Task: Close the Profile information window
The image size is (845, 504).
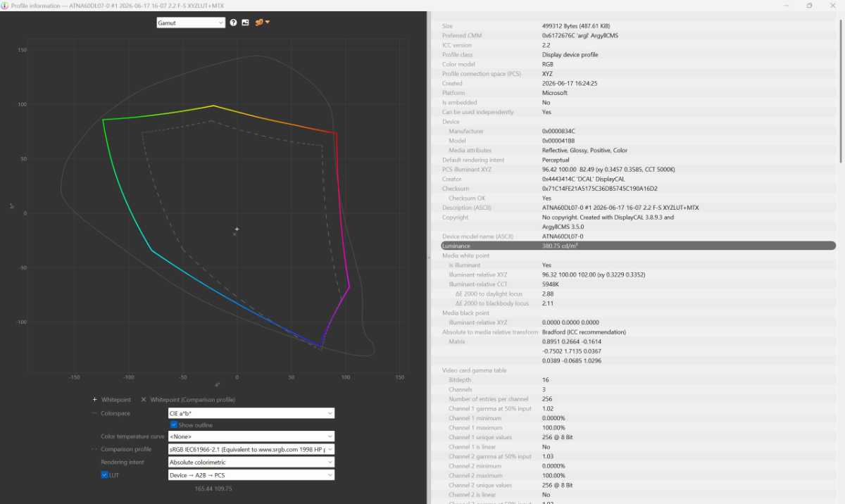Action: (x=833, y=5)
